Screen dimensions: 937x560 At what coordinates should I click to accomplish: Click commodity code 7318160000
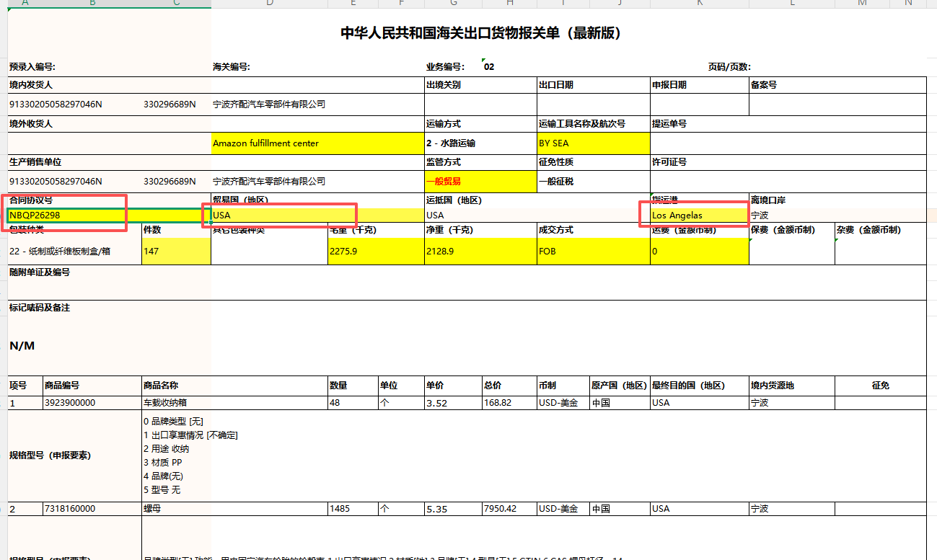click(70, 509)
